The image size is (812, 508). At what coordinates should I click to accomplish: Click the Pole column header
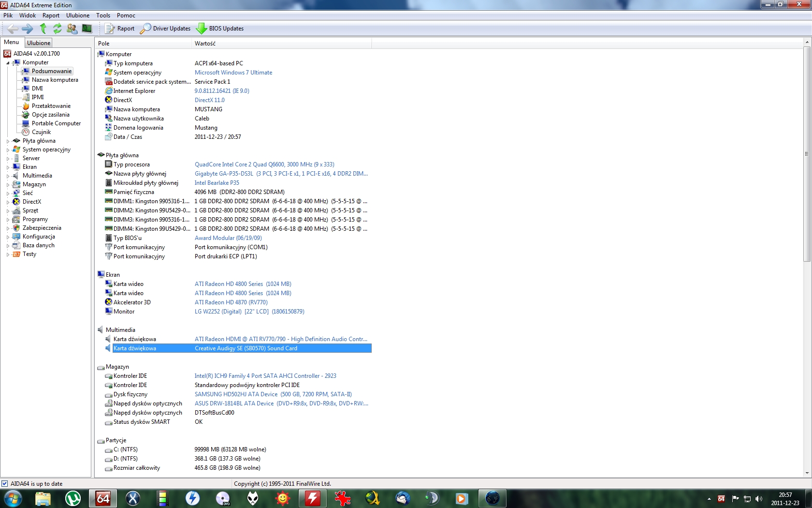[x=143, y=44]
